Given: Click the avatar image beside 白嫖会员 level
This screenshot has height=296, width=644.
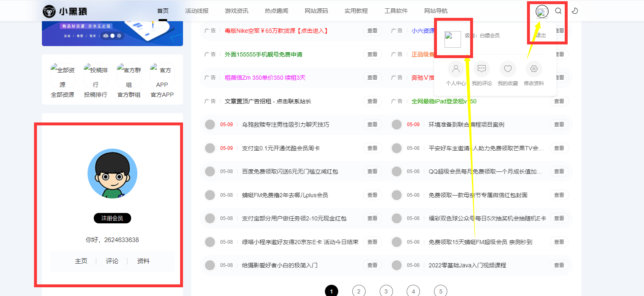Looking at the screenshot, I should 453,39.
